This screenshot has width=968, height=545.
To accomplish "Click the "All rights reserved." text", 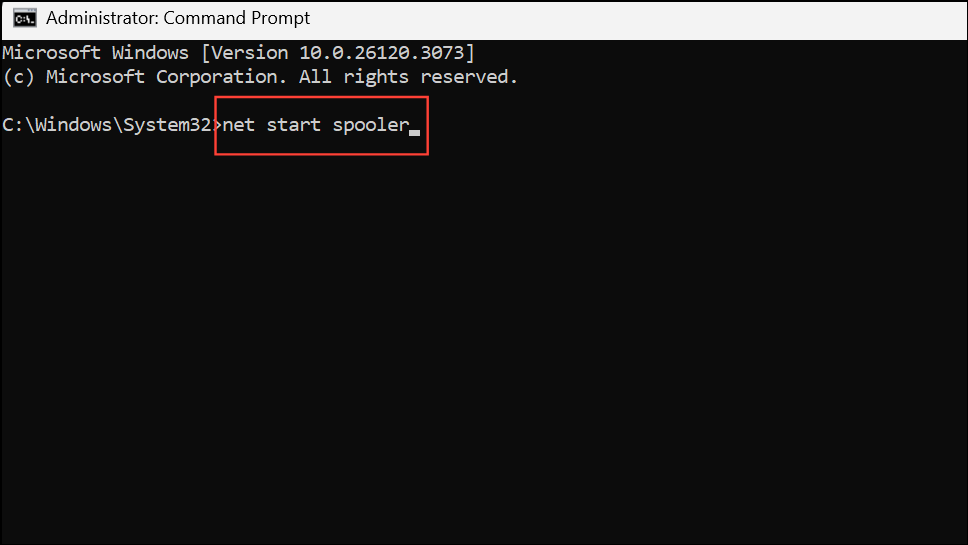I will pyautogui.click(x=408, y=77).
